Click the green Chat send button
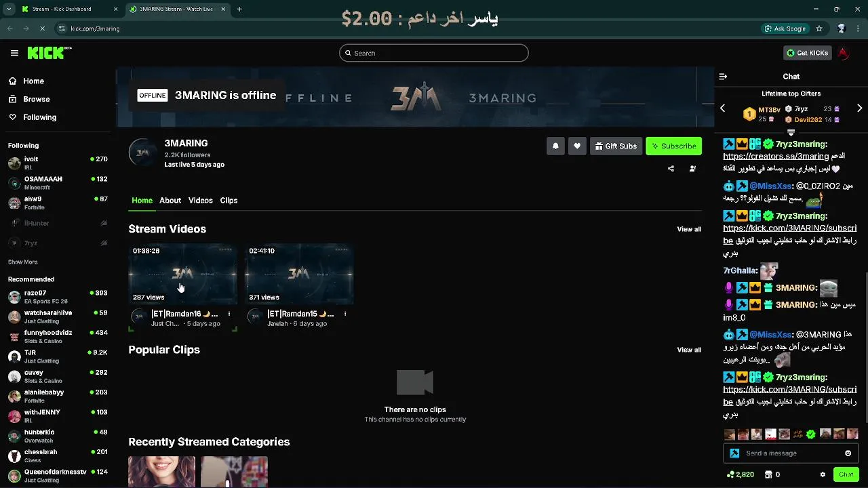The height and width of the screenshot is (488, 868). [846, 474]
